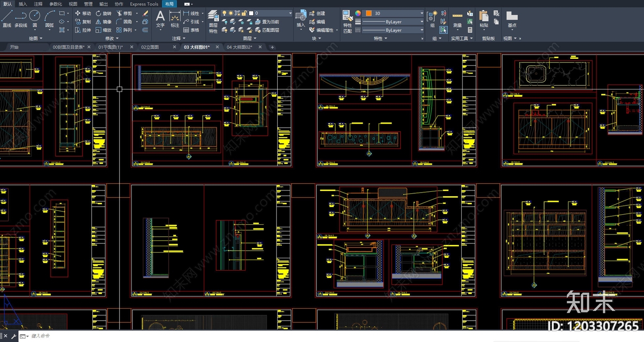Screen dimensions: 644x342
Task: Select the 多段线 (Polyline) tool
Action: click(x=21, y=19)
